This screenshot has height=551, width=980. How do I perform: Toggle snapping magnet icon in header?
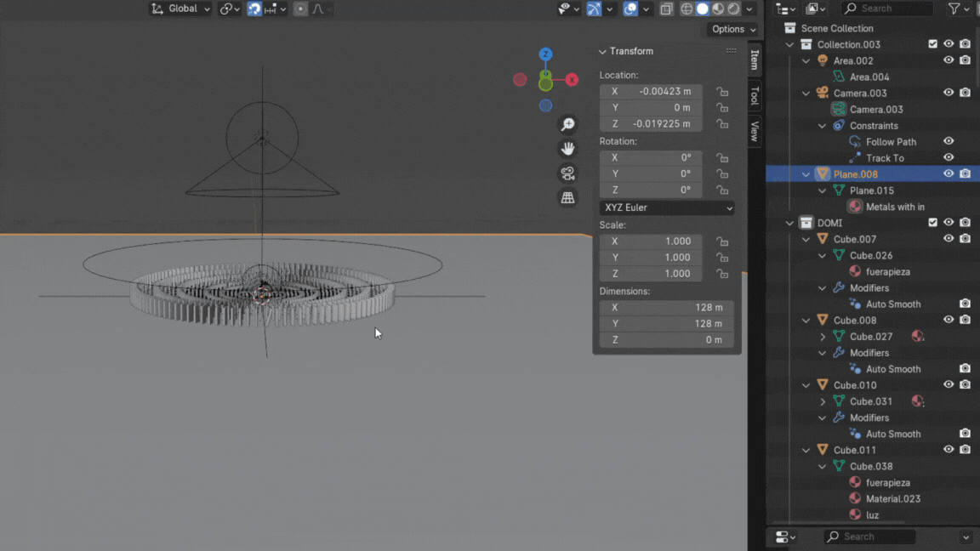(x=254, y=9)
